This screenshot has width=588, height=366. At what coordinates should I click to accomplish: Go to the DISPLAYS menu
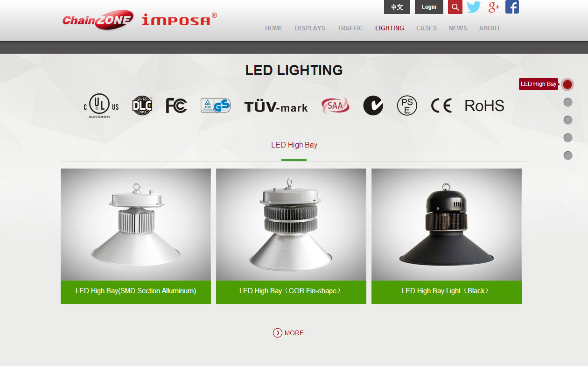pos(310,28)
